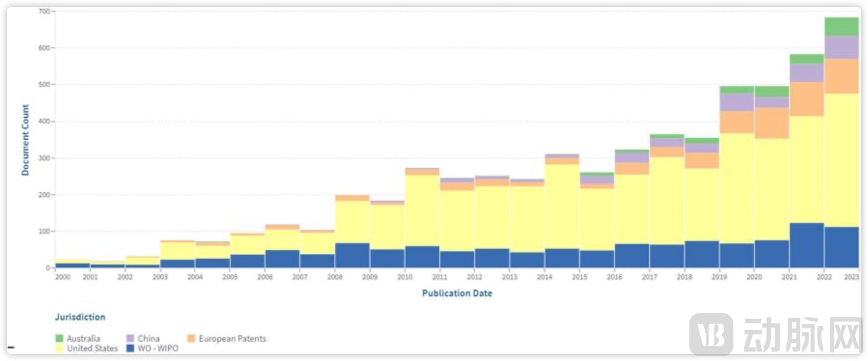Image resolution: width=868 pixels, height=361 pixels.
Task: Click the 2008 label on the x-axis
Action: pos(335,277)
